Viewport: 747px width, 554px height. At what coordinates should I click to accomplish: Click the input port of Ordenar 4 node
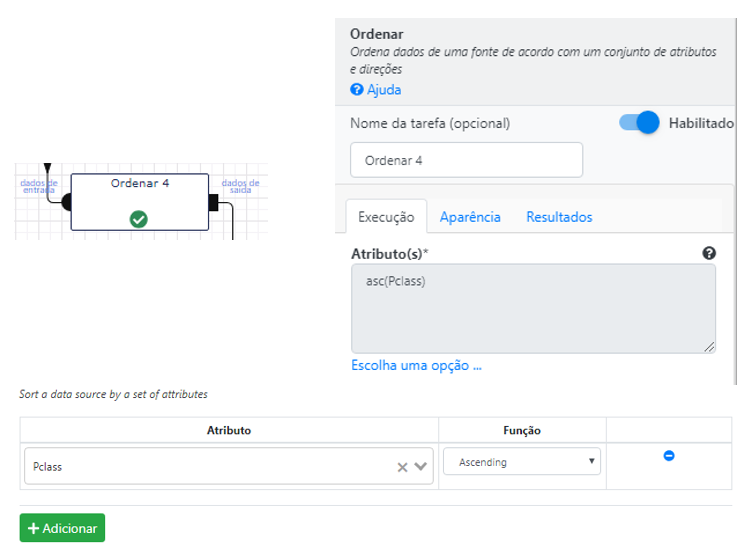[67, 202]
